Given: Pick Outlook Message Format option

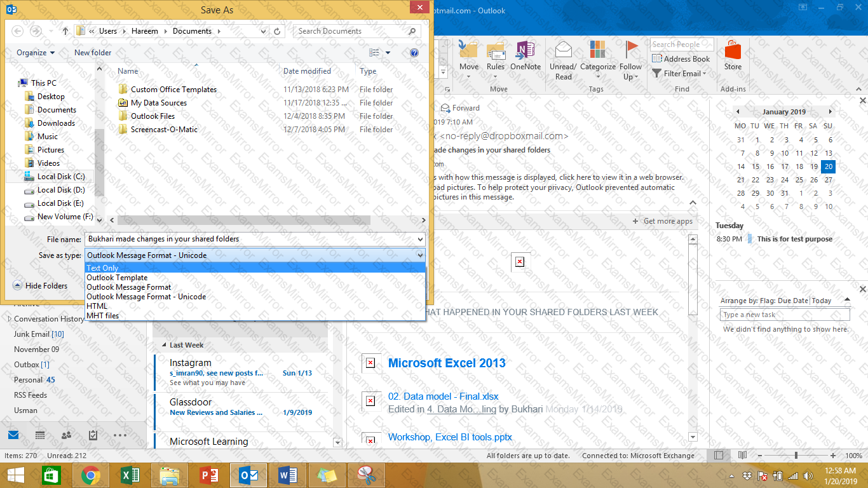Looking at the screenshot, I should [255, 287].
